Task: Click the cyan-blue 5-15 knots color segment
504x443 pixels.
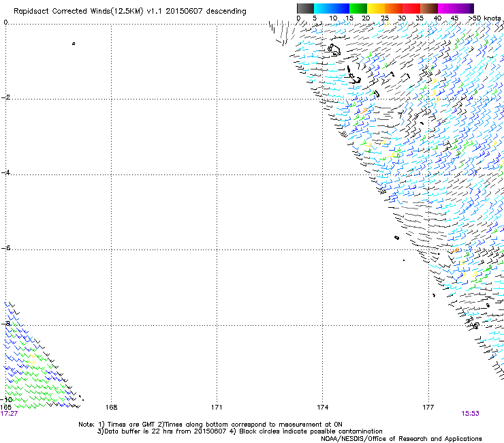Action: pyautogui.click(x=332, y=8)
